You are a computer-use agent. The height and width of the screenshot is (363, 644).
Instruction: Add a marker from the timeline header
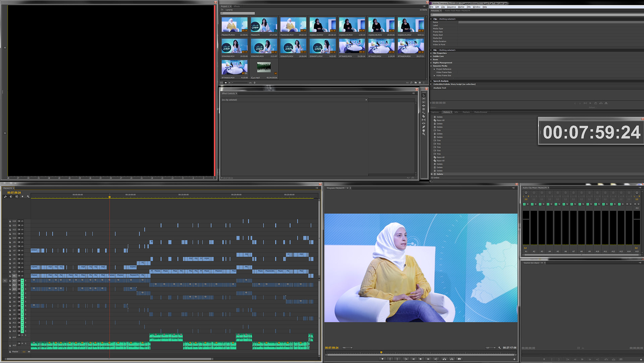(22, 196)
